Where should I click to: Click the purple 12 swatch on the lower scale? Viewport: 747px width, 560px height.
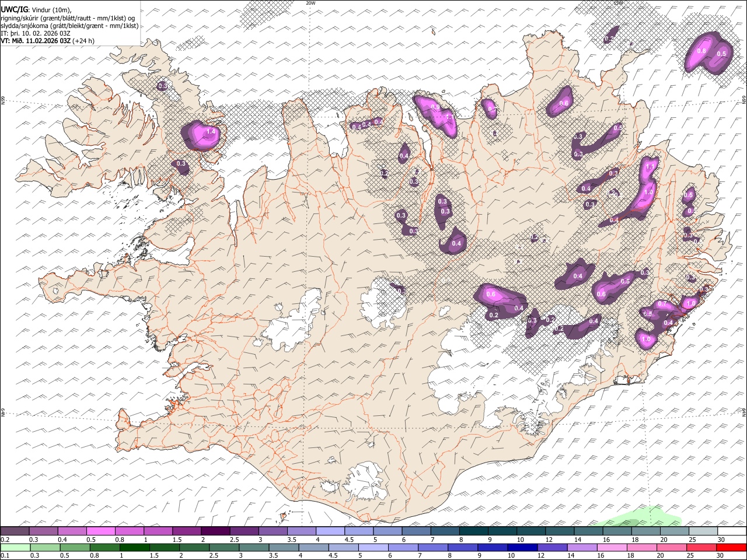552,548
